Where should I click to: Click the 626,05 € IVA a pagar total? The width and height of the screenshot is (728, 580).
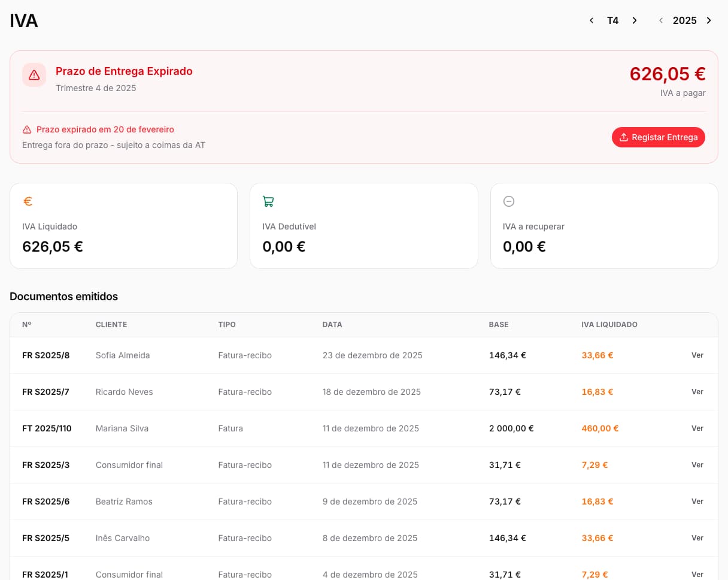668,74
